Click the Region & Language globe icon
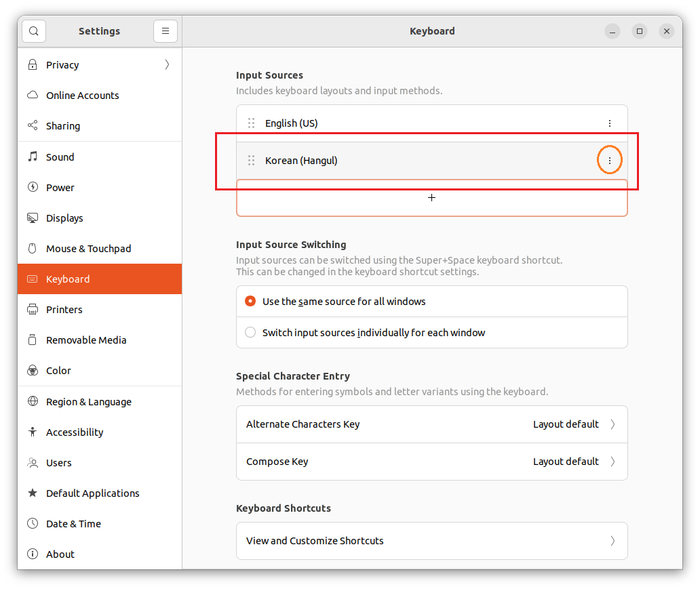Screen dimensions: 700x589 pyautogui.click(x=33, y=401)
